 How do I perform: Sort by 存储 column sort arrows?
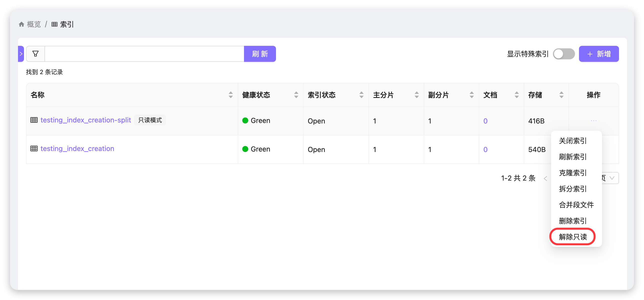pos(561,95)
